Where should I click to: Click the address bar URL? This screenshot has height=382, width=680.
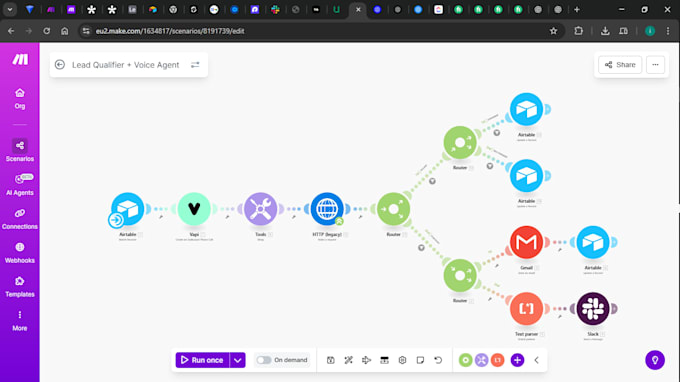(170, 31)
